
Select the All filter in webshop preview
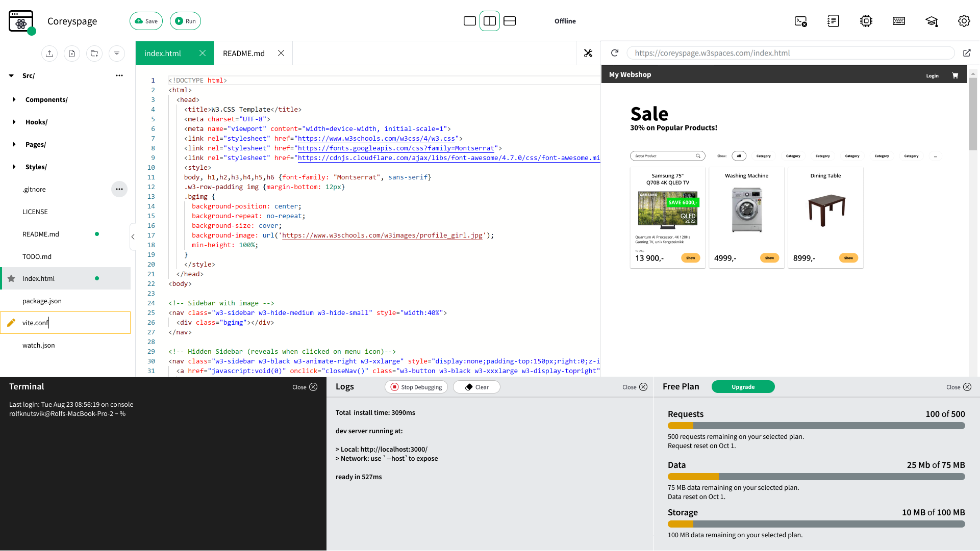click(739, 156)
